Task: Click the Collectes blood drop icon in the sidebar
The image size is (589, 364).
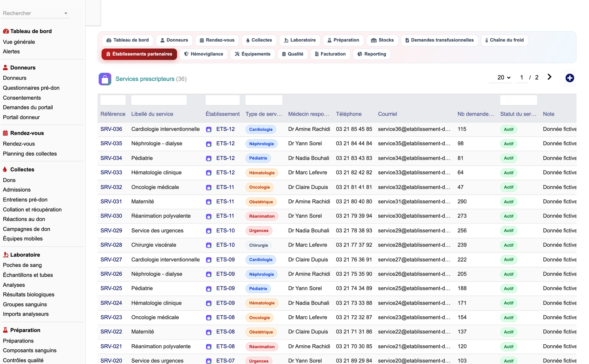Action: pos(5,169)
